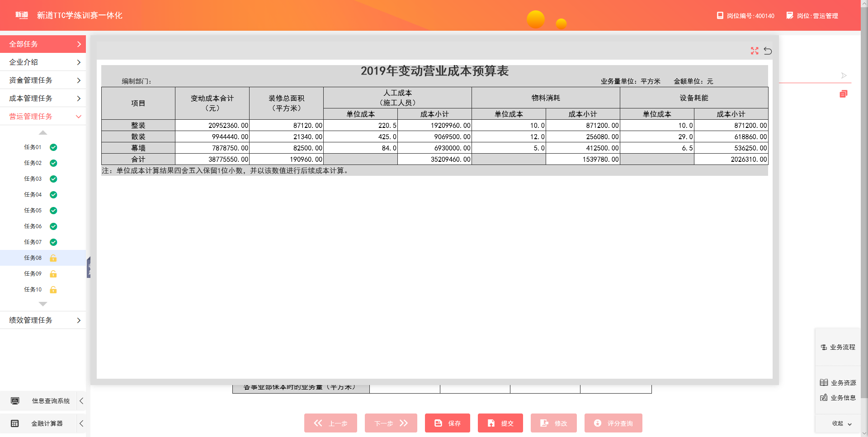Click the red copy icon on the right
This screenshot has width=868, height=437.
click(x=843, y=94)
